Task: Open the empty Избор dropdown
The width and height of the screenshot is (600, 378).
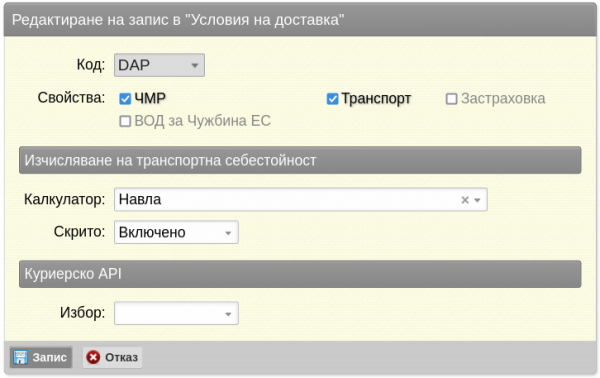Action: (x=176, y=313)
